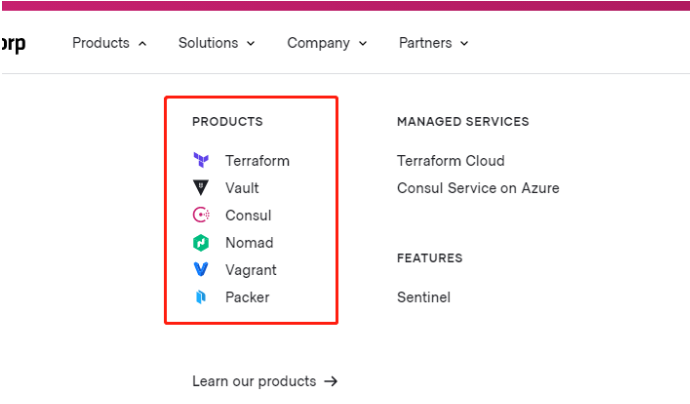Viewport: 690px width, 404px height.
Task: Click the Vault triangle icon
Action: (201, 187)
